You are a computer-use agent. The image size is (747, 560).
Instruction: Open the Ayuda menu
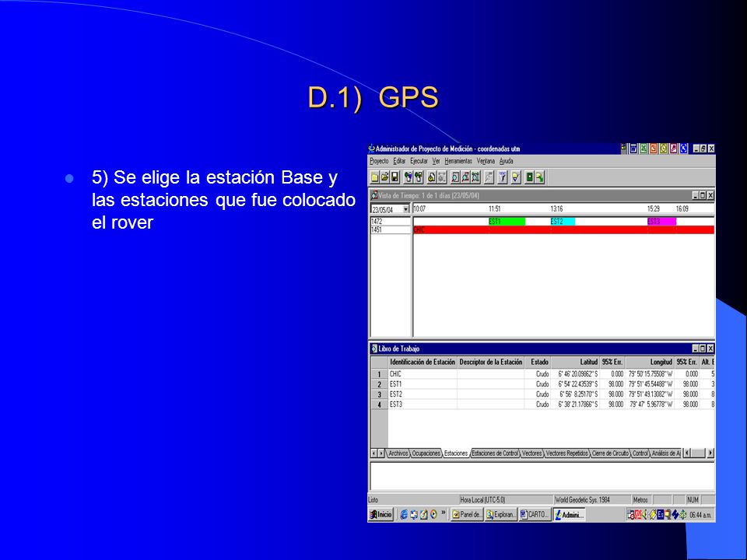[506, 161]
